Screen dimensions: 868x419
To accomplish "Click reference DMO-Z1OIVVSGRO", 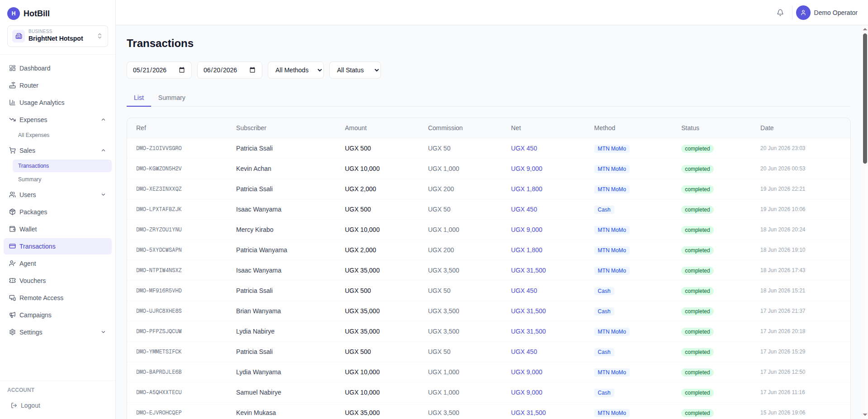I will (x=159, y=148).
